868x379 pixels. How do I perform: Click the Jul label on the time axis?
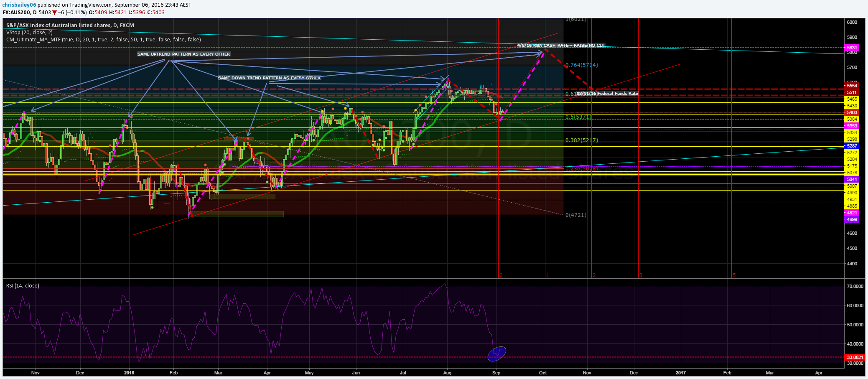[403, 373]
